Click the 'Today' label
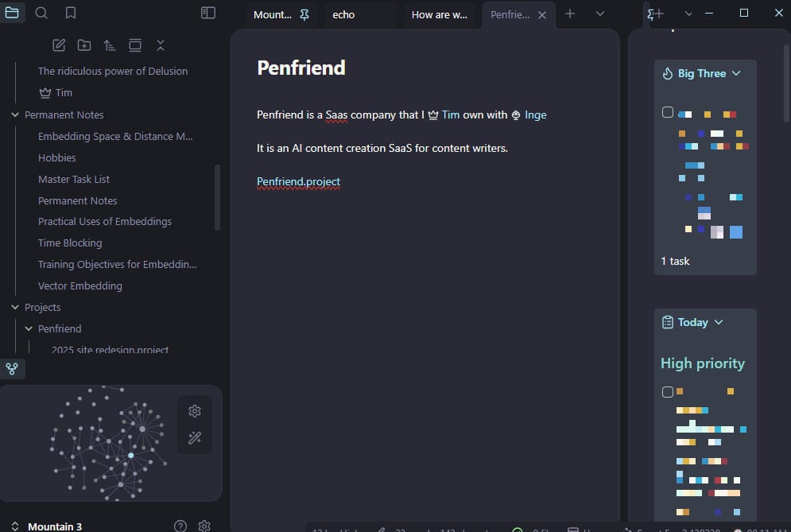 [692, 322]
